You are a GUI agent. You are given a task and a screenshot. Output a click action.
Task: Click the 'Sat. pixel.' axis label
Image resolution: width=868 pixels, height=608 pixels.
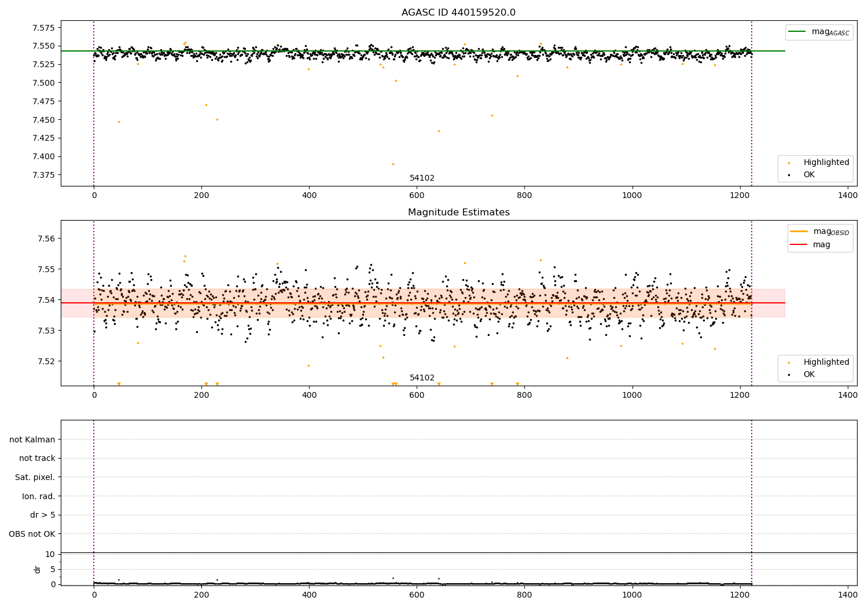[x=35, y=478]
